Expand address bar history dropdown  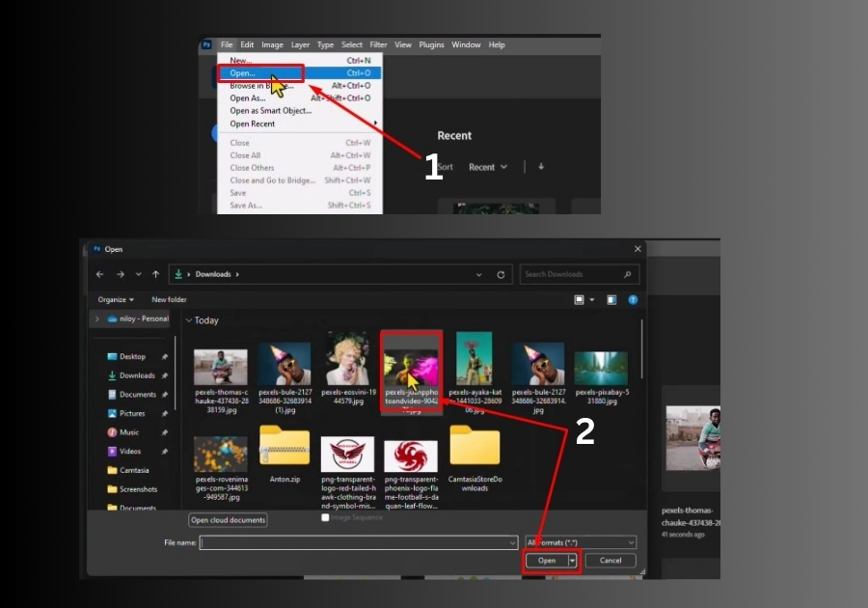coord(478,275)
